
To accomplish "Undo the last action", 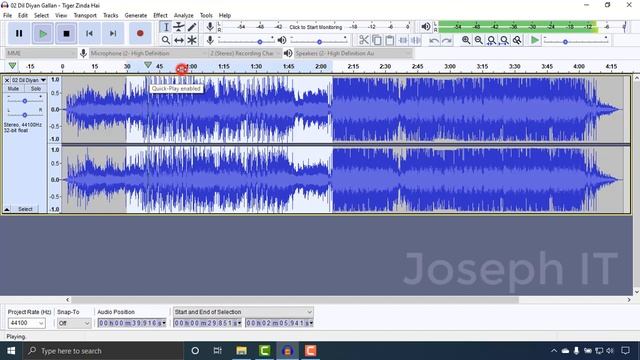I will click(434, 40).
